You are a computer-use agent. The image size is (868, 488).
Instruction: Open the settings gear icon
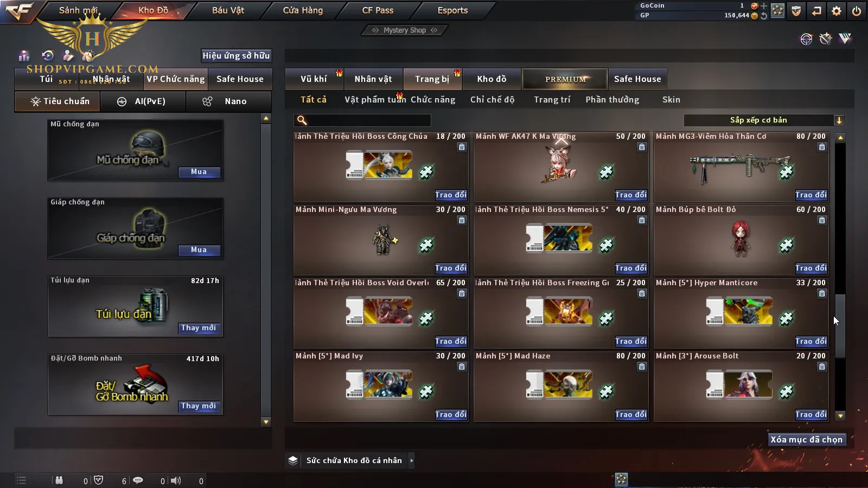(837, 11)
